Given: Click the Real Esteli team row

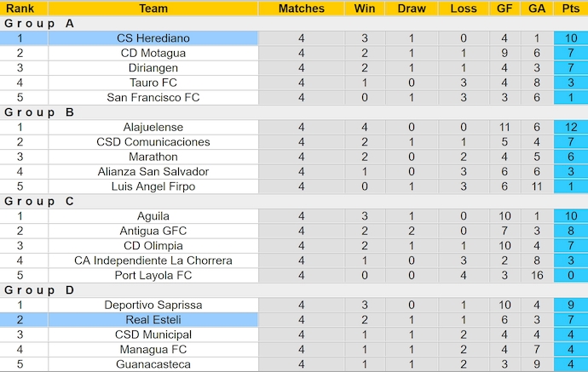Looking at the screenshot, I should pyautogui.click(x=153, y=319).
